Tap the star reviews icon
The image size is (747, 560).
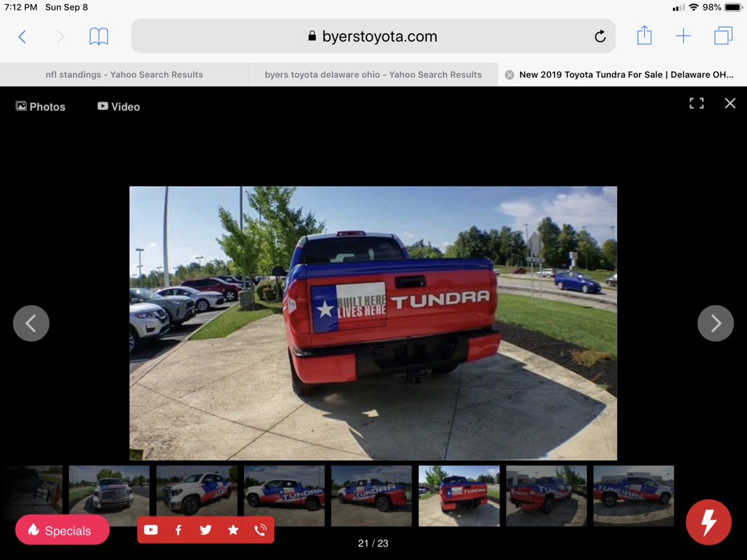pyautogui.click(x=233, y=530)
